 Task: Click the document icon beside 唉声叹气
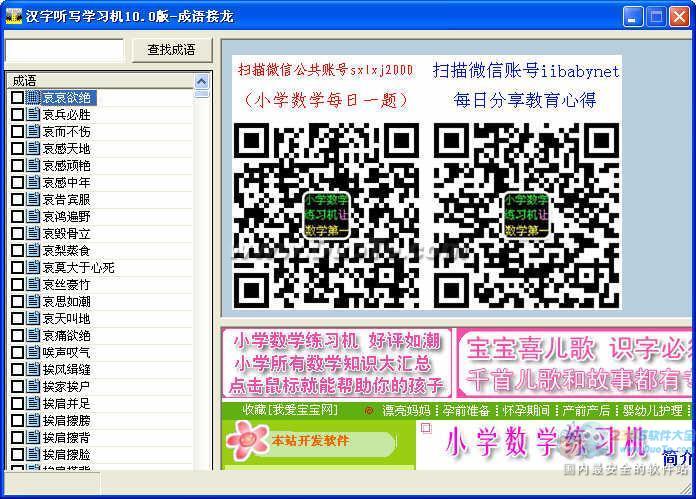click(x=33, y=353)
